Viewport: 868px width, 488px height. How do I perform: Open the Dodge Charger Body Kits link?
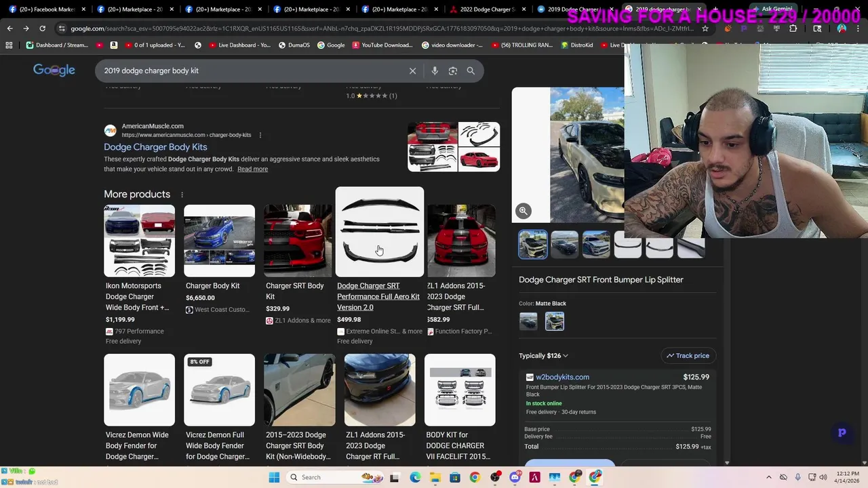155,147
